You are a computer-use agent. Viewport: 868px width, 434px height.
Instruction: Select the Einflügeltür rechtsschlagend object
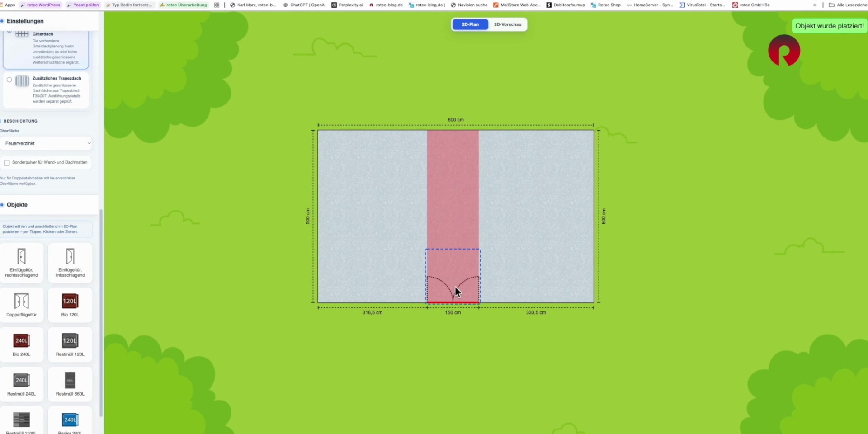(21, 263)
